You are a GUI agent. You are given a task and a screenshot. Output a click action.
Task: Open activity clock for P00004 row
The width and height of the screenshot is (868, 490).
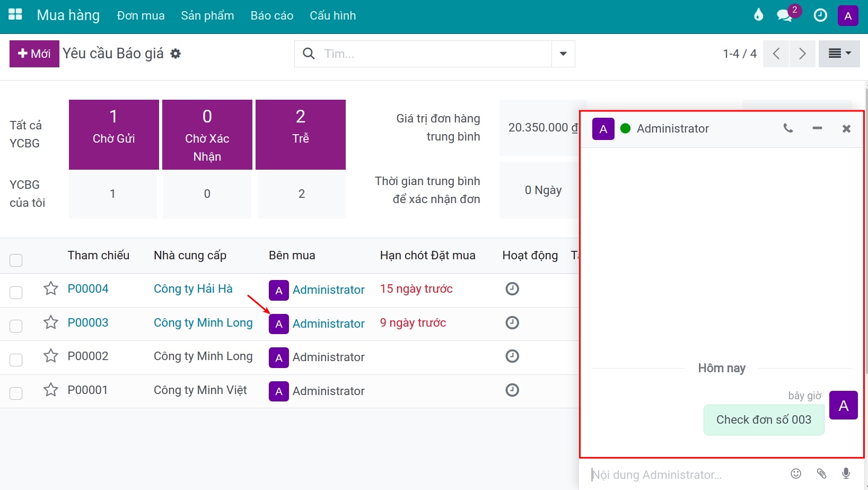click(512, 289)
